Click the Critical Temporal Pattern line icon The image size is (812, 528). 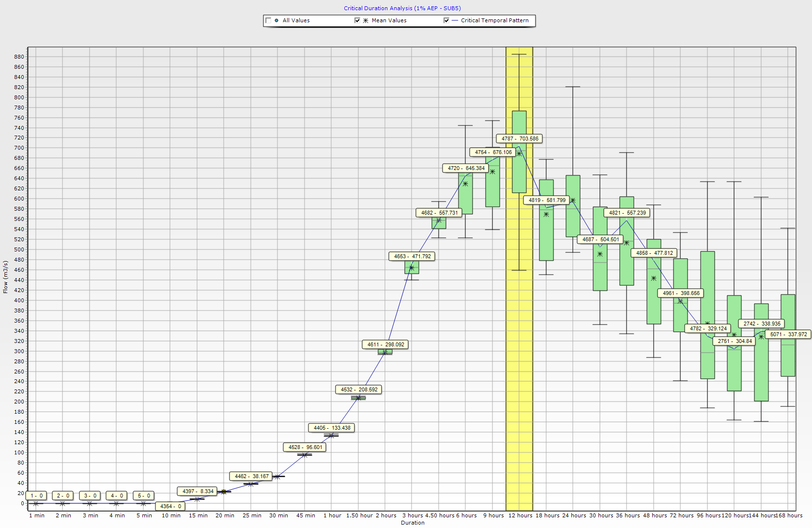click(455, 20)
